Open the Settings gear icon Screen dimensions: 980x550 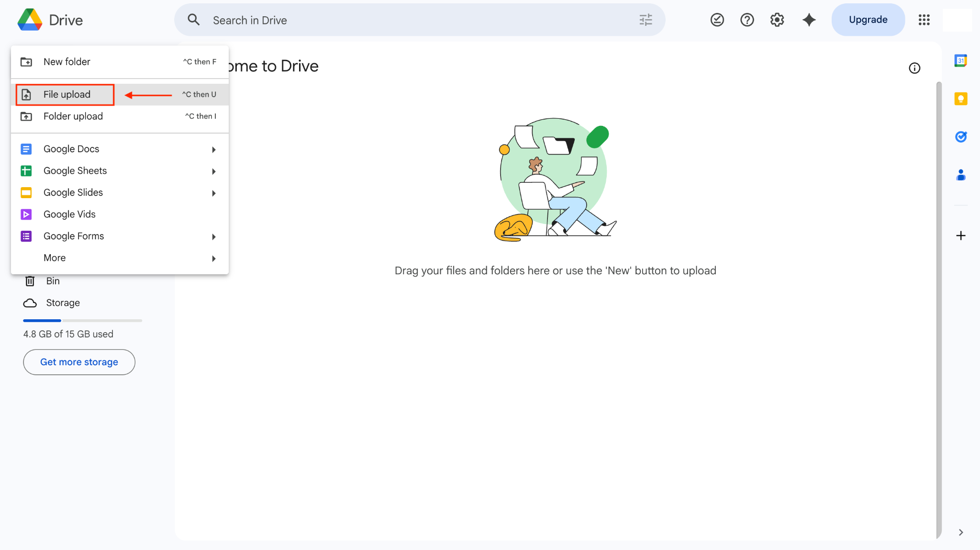[777, 20]
